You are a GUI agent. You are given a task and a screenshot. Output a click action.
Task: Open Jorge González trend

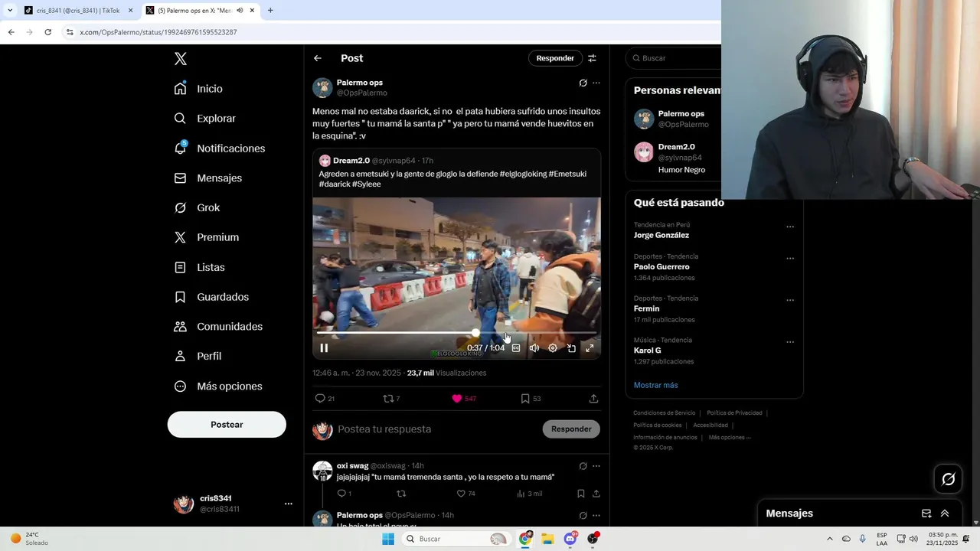click(661, 235)
